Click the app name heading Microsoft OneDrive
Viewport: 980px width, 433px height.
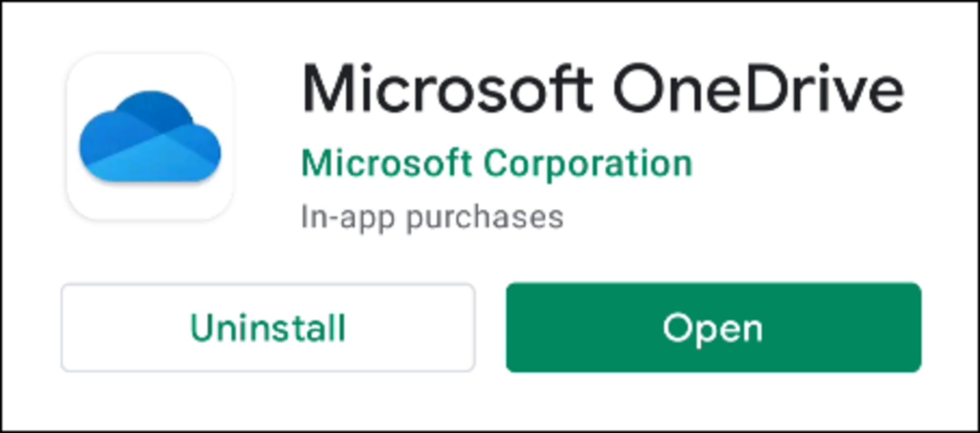click(603, 88)
